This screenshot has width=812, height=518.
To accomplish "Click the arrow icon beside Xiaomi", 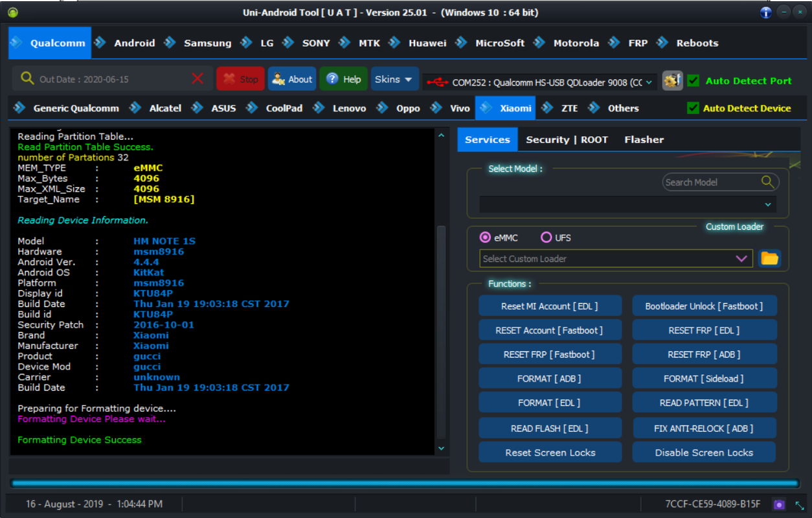I will pos(486,108).
